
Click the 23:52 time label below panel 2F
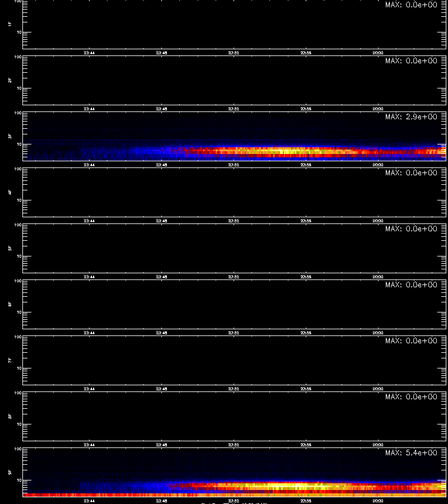(234, 109)
